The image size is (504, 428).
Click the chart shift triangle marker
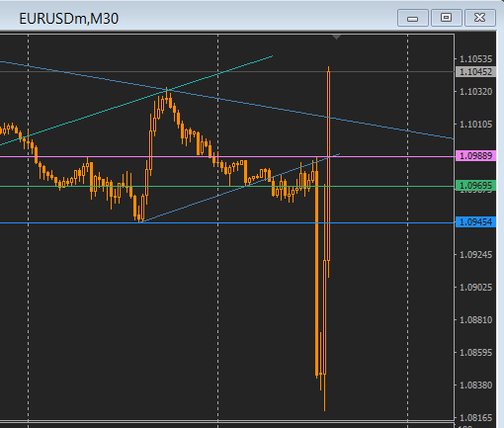point(336,37)
